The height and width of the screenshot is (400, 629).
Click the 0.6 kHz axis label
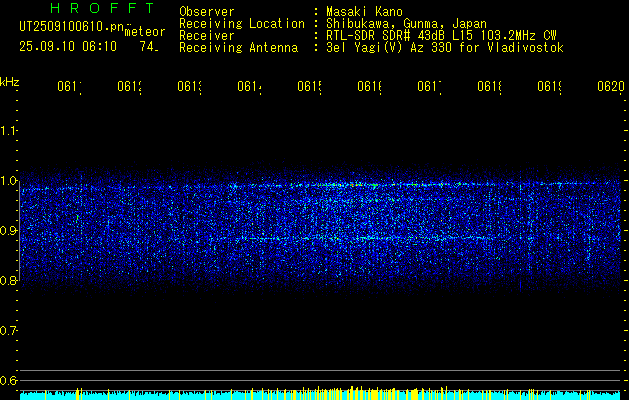click(x=9, y=380)
